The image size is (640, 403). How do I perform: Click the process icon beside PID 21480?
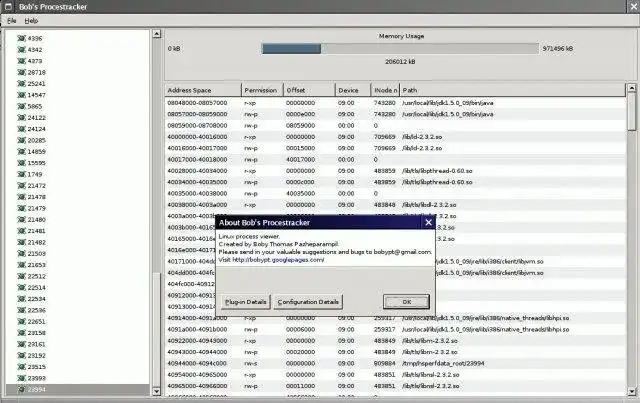tap(22, 220)
